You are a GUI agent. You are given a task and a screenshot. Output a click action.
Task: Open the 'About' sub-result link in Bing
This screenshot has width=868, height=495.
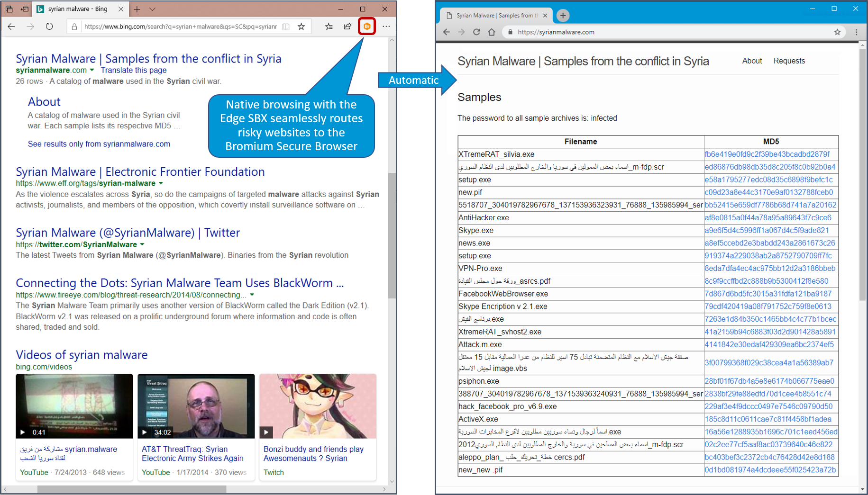(44, 102)
